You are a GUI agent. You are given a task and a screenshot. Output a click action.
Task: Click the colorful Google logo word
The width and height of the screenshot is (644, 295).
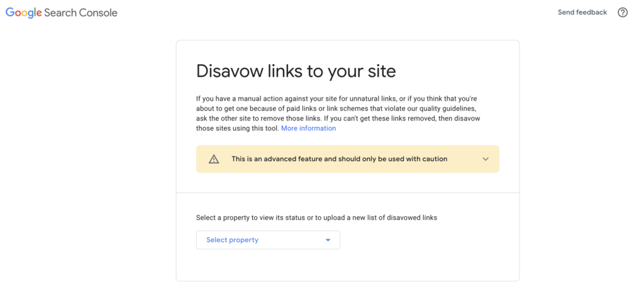pyautogui.click(x=23, y=13)
